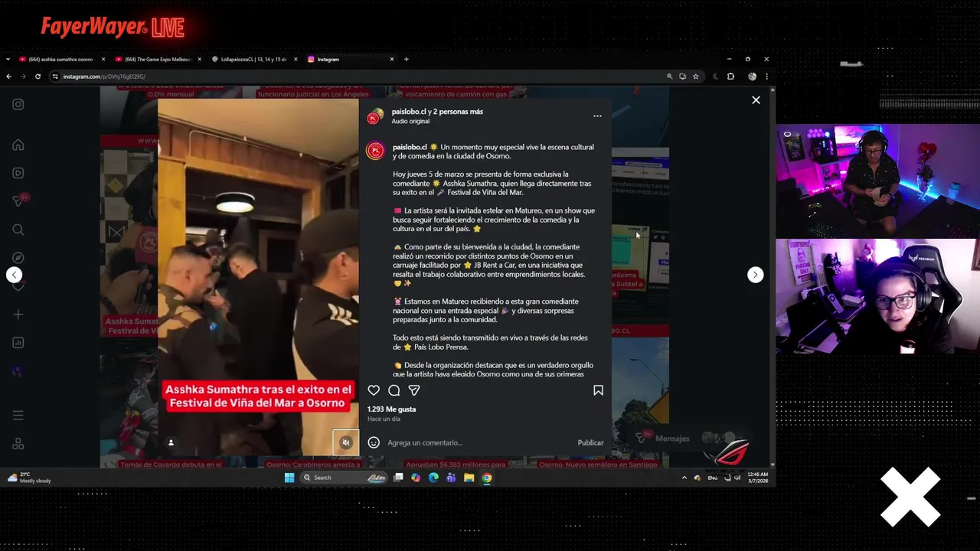Open the three-dot post options menu

[x=597, y=116]
